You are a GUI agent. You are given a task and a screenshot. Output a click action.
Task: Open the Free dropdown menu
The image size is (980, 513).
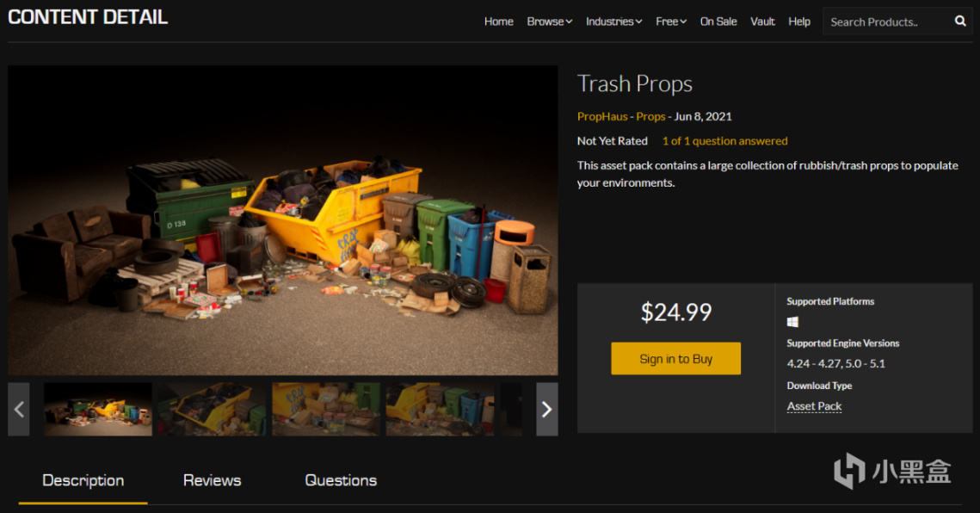coord(671,22)
